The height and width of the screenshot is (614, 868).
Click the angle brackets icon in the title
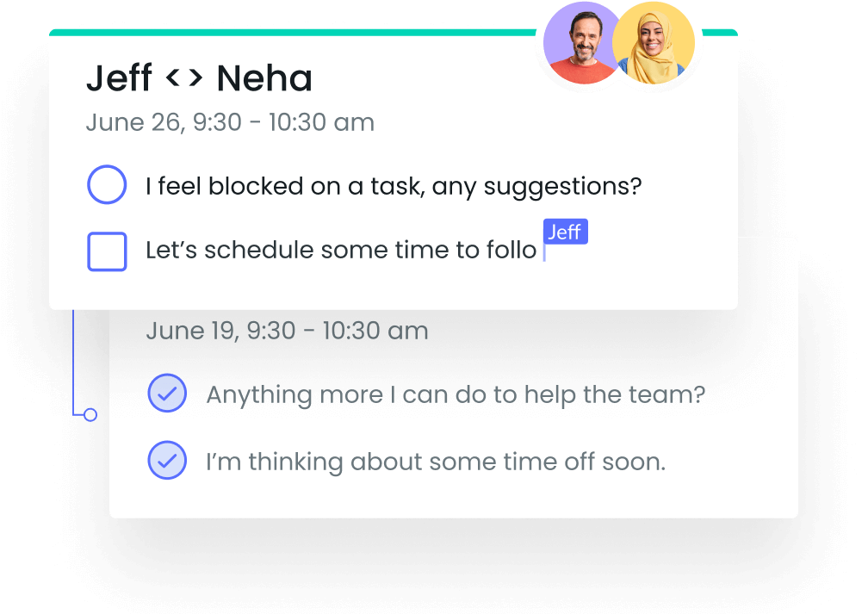(x=184, y=78)
